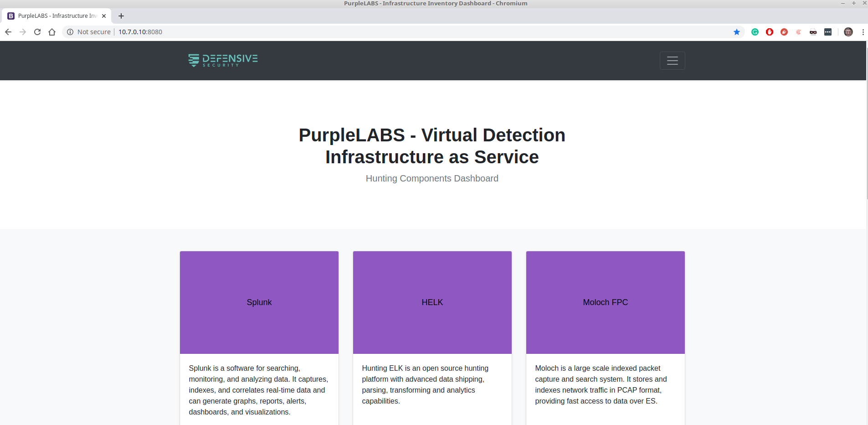Expand the hamburger navigation menu
The image size is (868, 425).
(673, 61)
